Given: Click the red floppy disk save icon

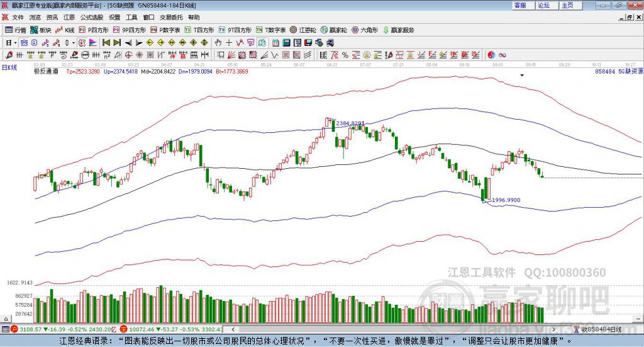Looking at the screenshot, I should click(308, 43).
